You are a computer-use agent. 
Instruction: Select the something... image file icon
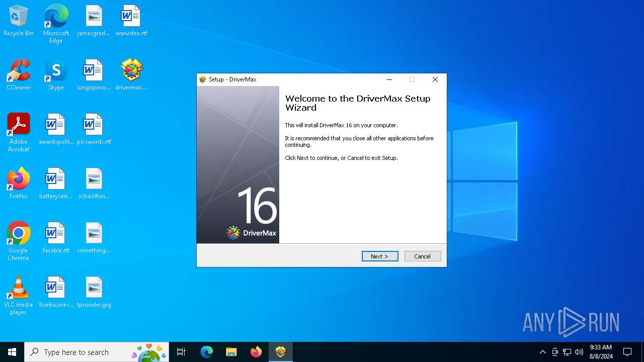pyautogui.click(x=94, y=238)
